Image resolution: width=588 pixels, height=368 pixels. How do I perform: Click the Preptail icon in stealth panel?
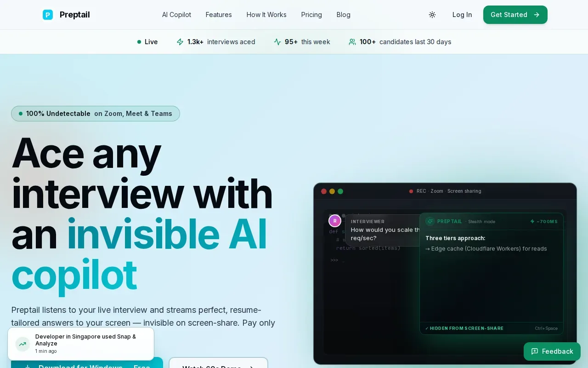tap(430, 221)
